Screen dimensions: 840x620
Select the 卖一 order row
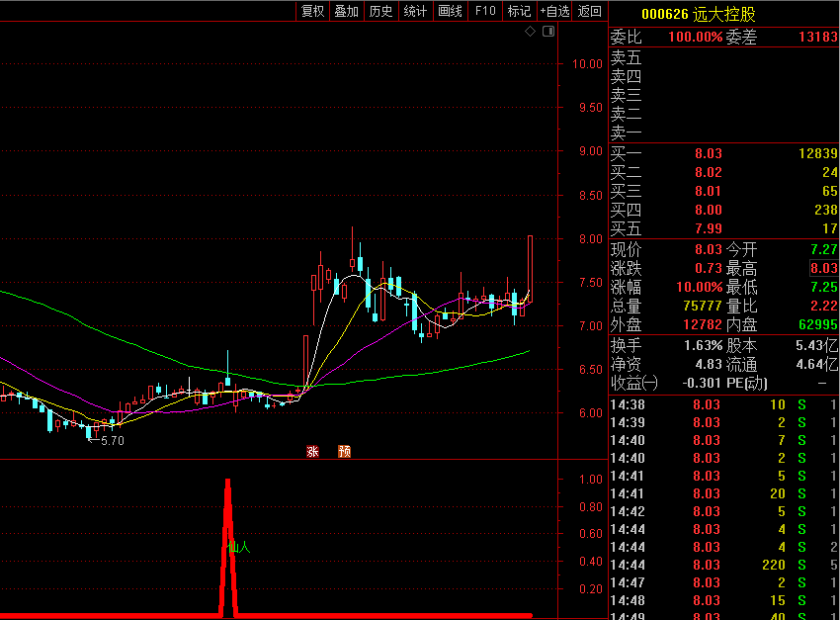724,133
